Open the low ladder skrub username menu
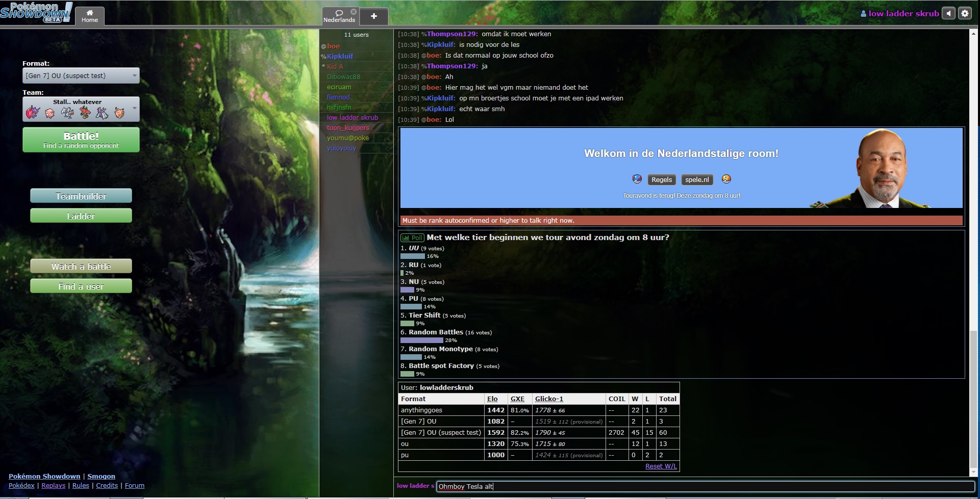 tap(899, 13)
